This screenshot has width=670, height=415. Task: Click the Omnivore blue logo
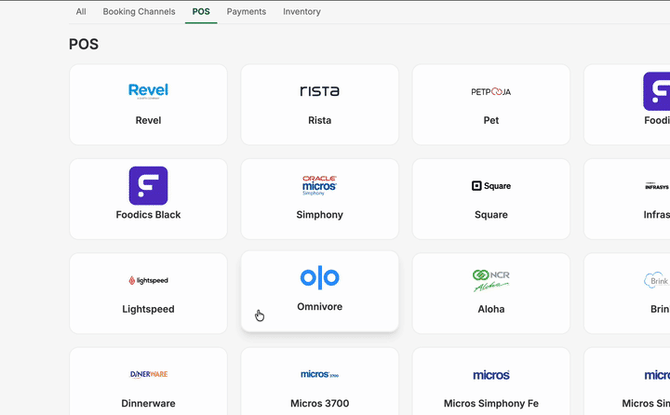pos(320,277)
